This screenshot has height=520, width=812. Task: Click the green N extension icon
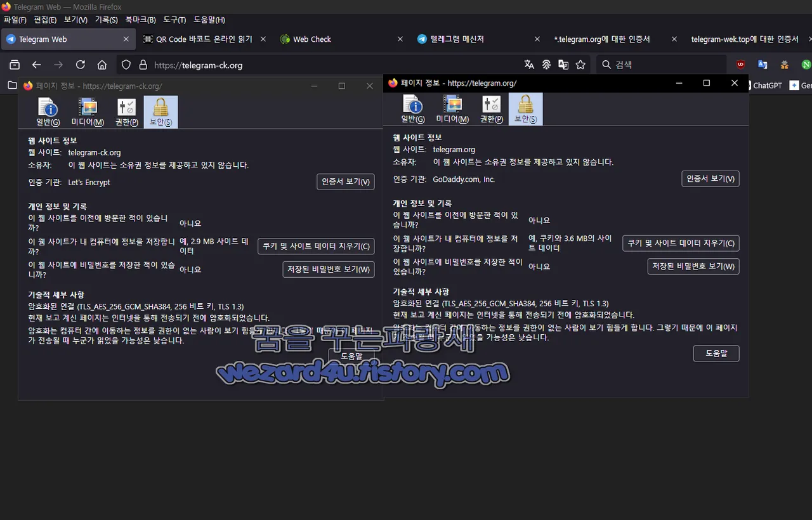point(806,65)
